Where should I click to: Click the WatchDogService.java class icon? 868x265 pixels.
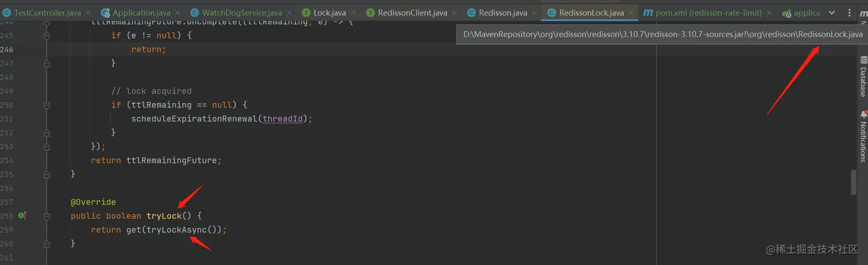tap(194, 13)
